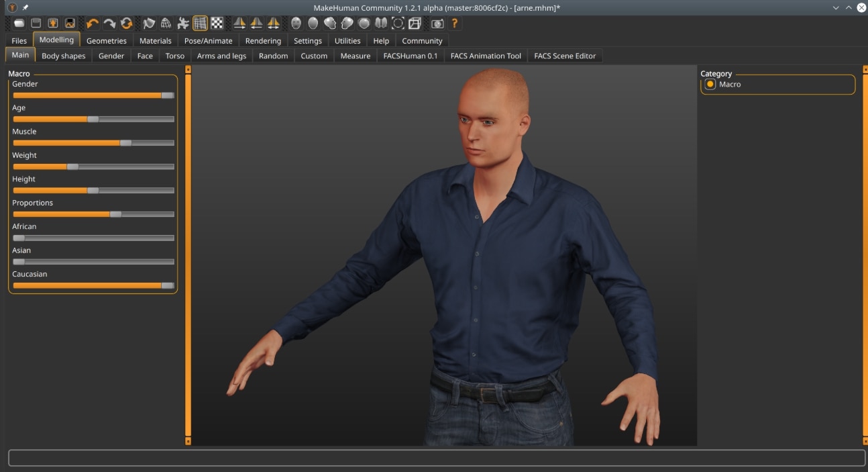868x472 pixels.
Task: Click the Proportions slider handle
Action: click(x=115, y=214)
